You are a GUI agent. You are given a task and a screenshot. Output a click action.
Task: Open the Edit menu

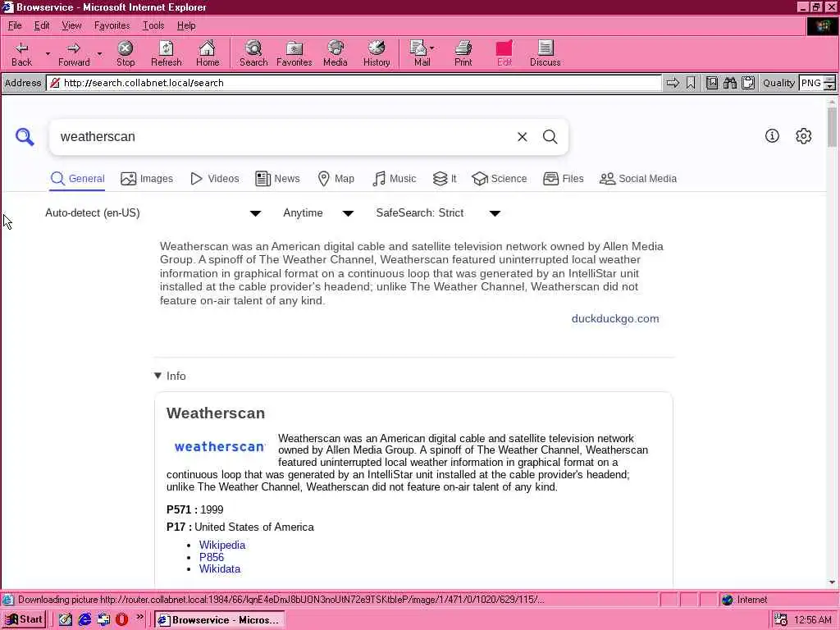pyautogui.click(x=42, y=25)
